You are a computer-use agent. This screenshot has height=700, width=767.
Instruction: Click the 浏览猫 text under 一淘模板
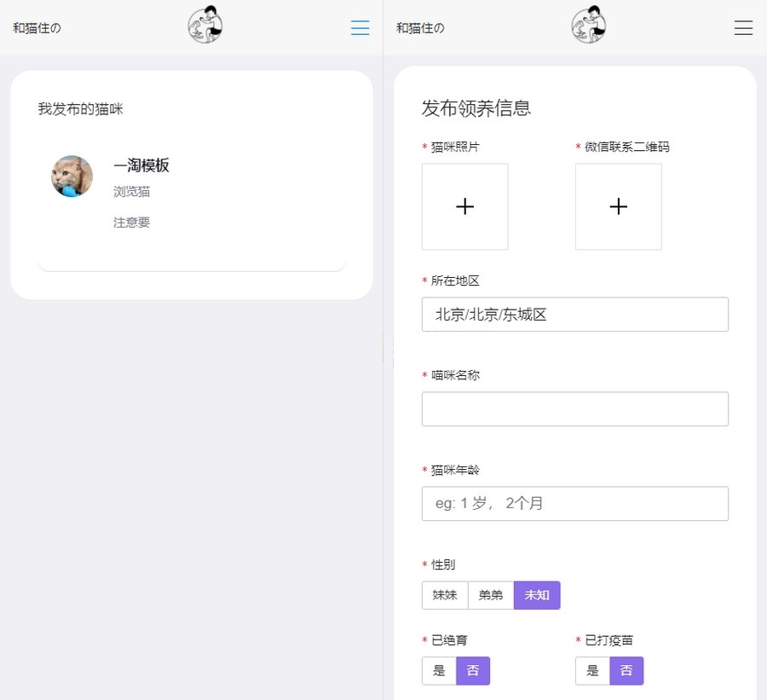point(131,191)
